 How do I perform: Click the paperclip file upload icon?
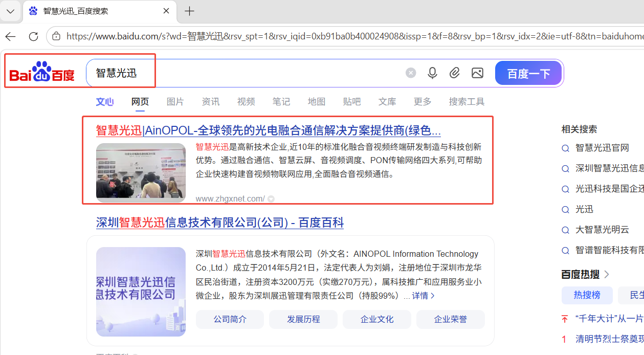[x=455, y=73]
